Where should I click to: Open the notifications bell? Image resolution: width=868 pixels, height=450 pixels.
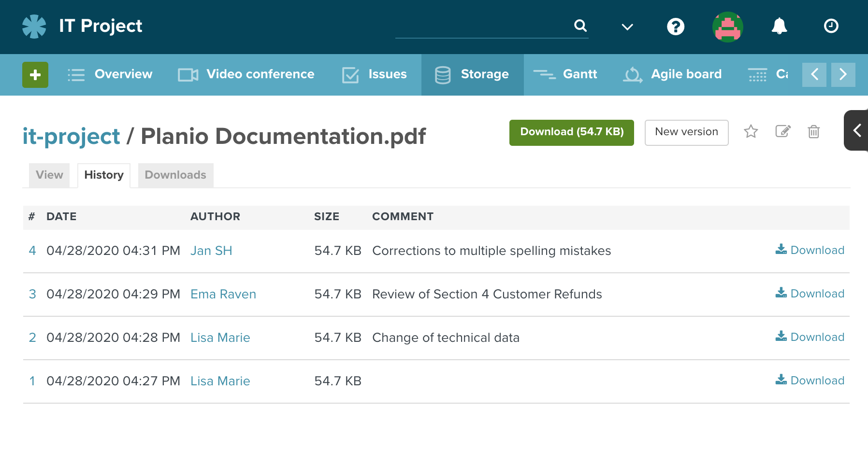[x=779, y=26]
